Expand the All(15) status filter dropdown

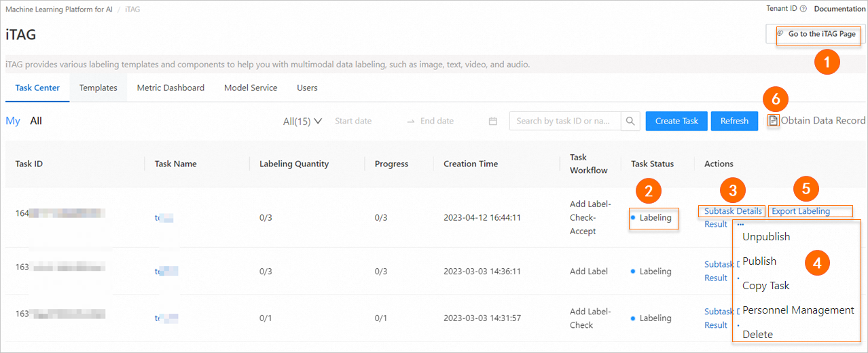(302, 121)
